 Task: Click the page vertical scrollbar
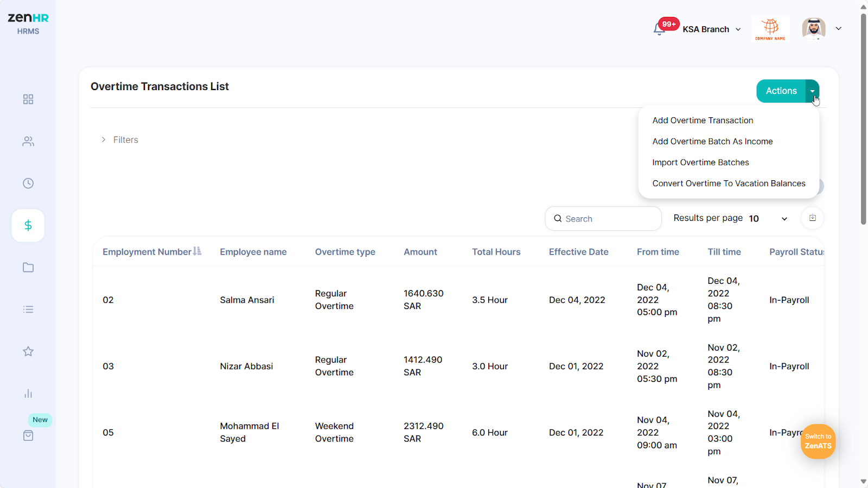point(864,119)
